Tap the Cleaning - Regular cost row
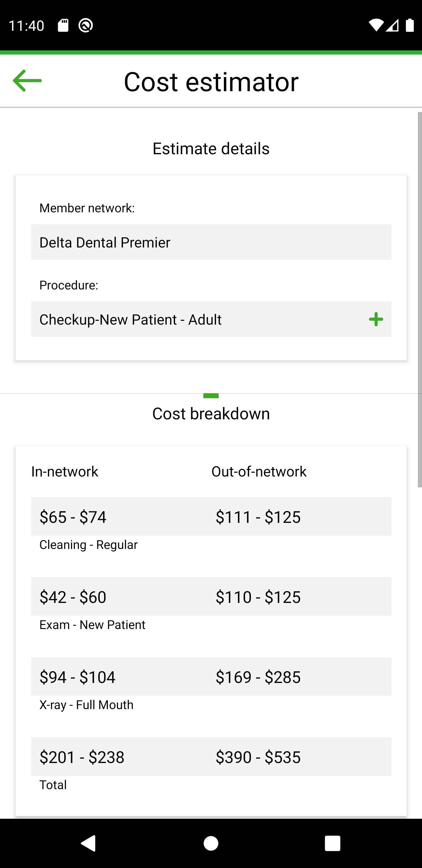The image size is (422, 868). 211,516
